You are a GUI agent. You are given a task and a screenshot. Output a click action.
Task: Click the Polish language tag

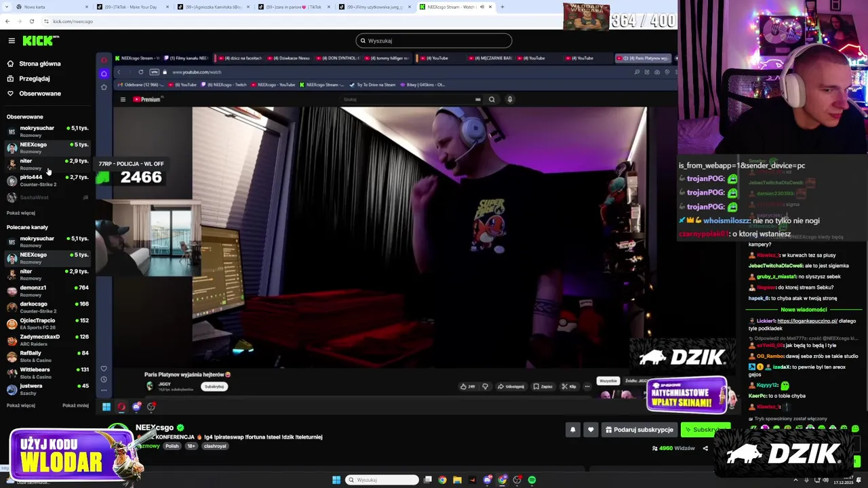pos(172,446)
